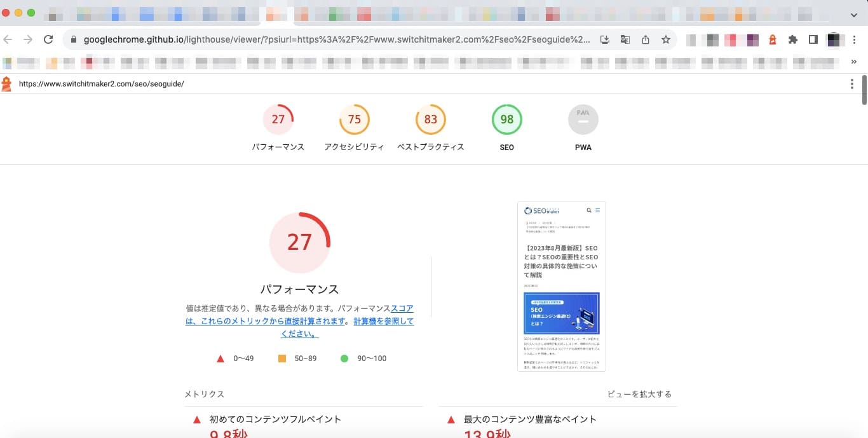This screenshot has width=868, height=438.
Task: Click the translate page icon
Action: 625,39
